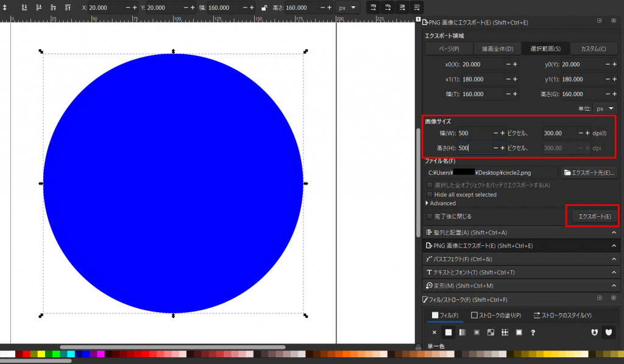
Task: Select the radial gradient fill icon
Action: [x=477, y=332]
